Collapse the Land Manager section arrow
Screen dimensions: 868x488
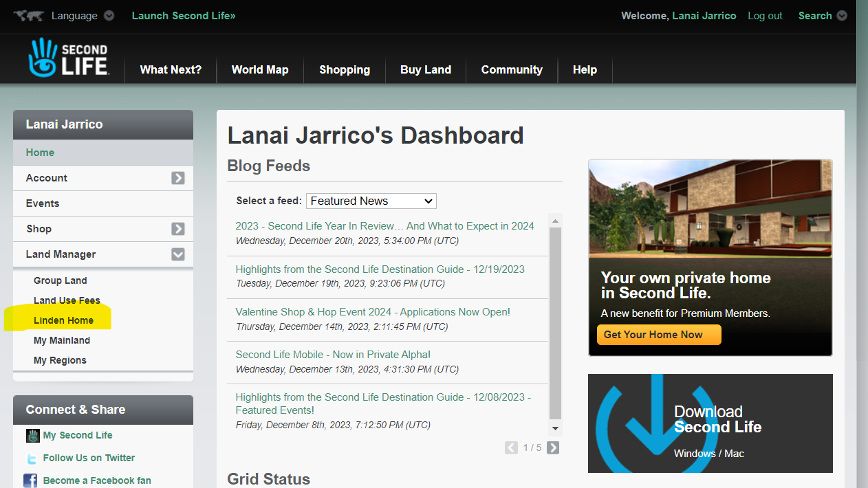coord(178,254)
